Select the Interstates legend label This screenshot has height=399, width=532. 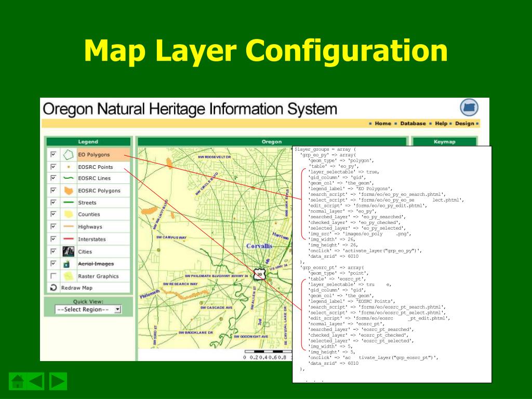(x=91, y=239)
